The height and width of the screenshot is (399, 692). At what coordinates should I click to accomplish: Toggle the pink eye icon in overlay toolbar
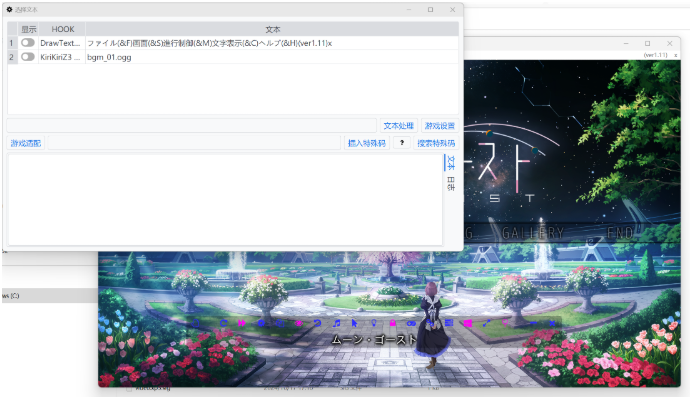click(x=299, y=323)
